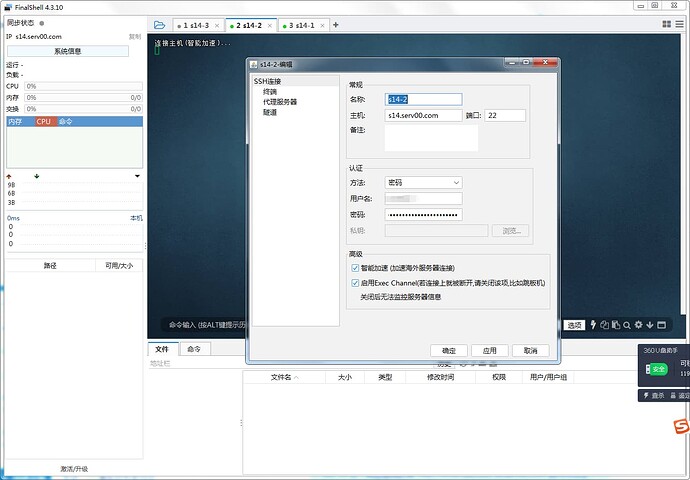
Task: Open the 文件 tab in bottom panel
Action: [x=162, y=349]
